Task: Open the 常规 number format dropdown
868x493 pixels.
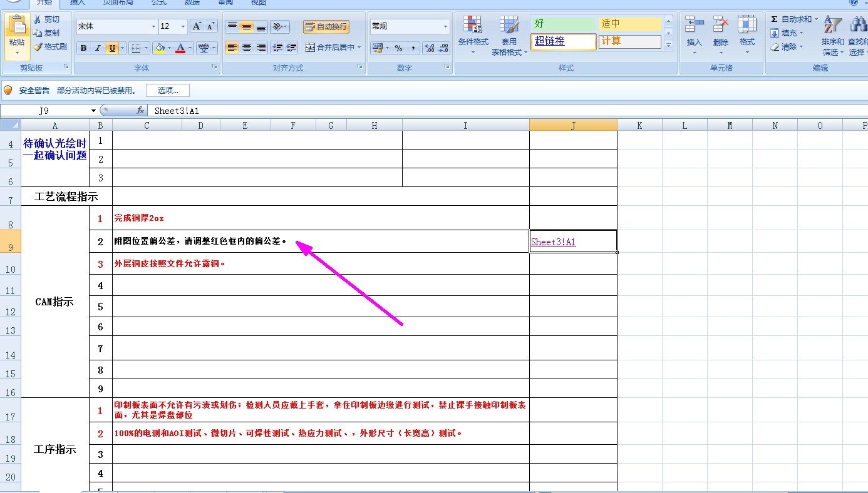Action: (446, 26)
